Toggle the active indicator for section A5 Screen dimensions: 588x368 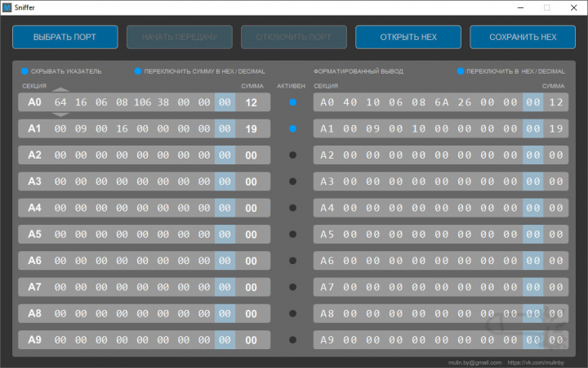point(293,235)
